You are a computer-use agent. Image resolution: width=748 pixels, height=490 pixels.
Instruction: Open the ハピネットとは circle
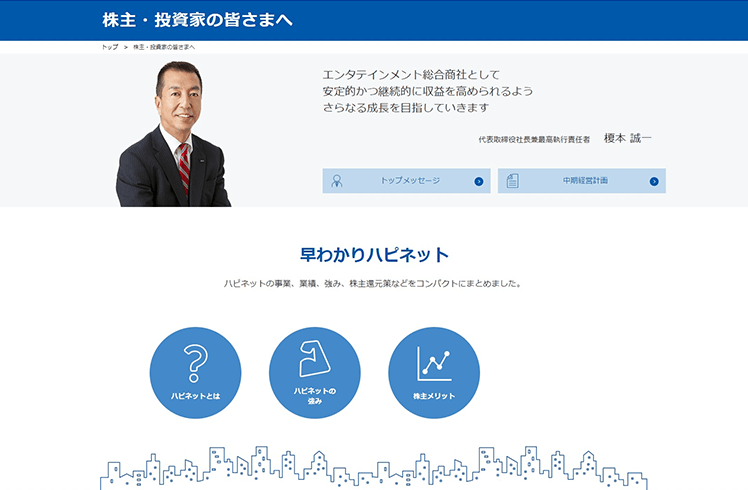coord(196,373)
